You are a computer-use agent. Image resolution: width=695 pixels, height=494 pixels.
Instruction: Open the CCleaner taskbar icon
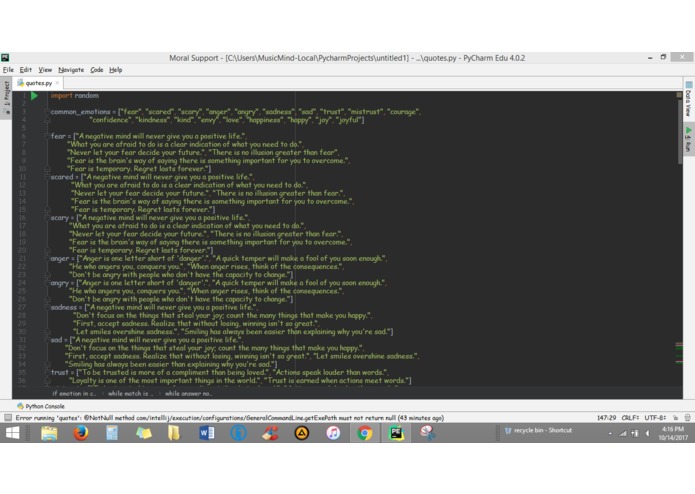(x=270, y=433)
